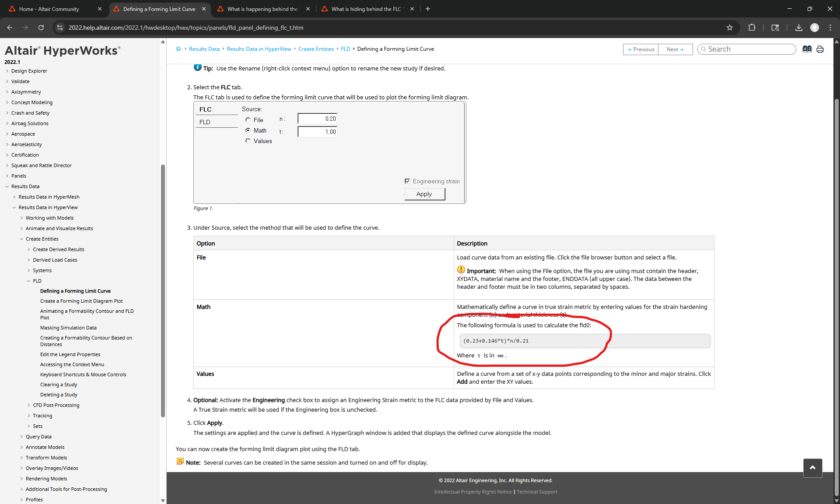Image resolution: width=840 pixels, height=504 pixels.
Task: Expand the CFD Post-Processing node
Action: (x=29, y=405)
